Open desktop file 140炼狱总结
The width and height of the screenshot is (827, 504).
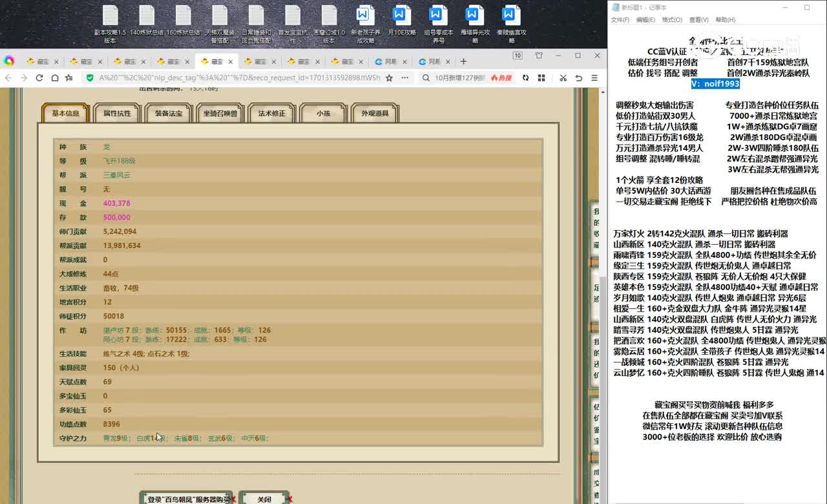coord(147,21)
